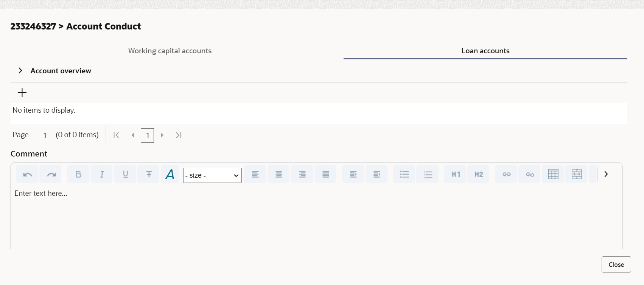Insert a hyperlink
This screenshot has width=644, height=285.
pos(507,174)
